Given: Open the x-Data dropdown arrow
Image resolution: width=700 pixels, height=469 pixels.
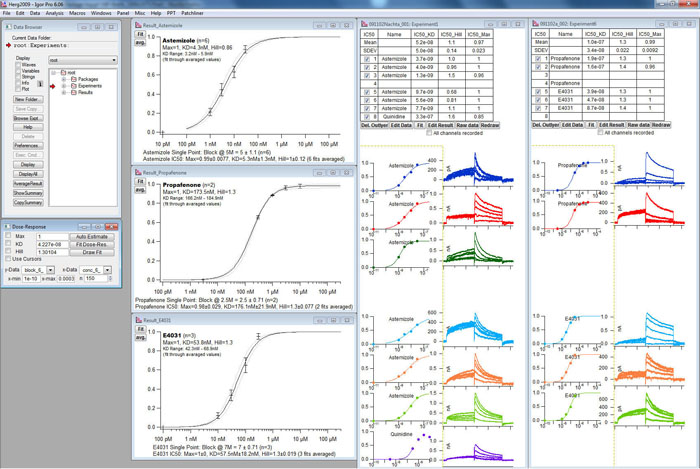Looking at the screenshot, I should click(x=108, y=270).
